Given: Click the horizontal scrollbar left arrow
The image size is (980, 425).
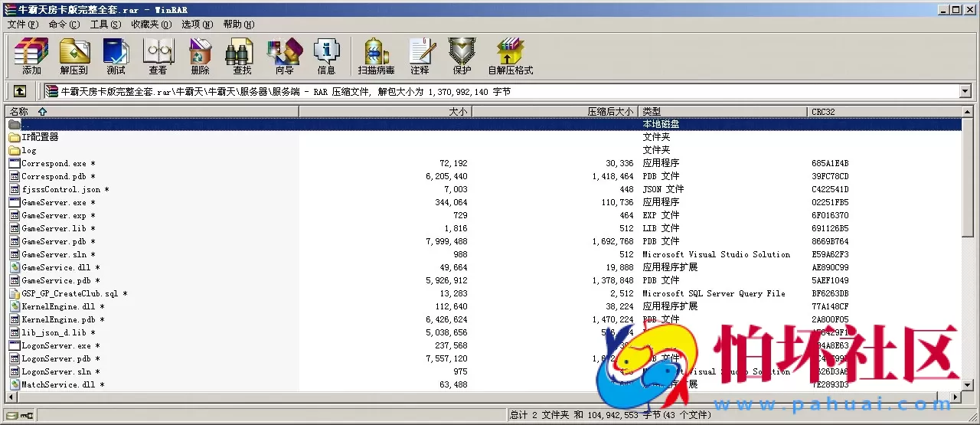Looking at the screenshot, I should [12, 397].
